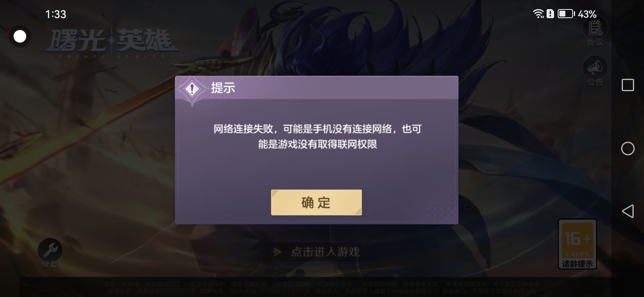644x297 pixels.
Task: Open the 协议 agreement icon
Action: tap(595, 32)
